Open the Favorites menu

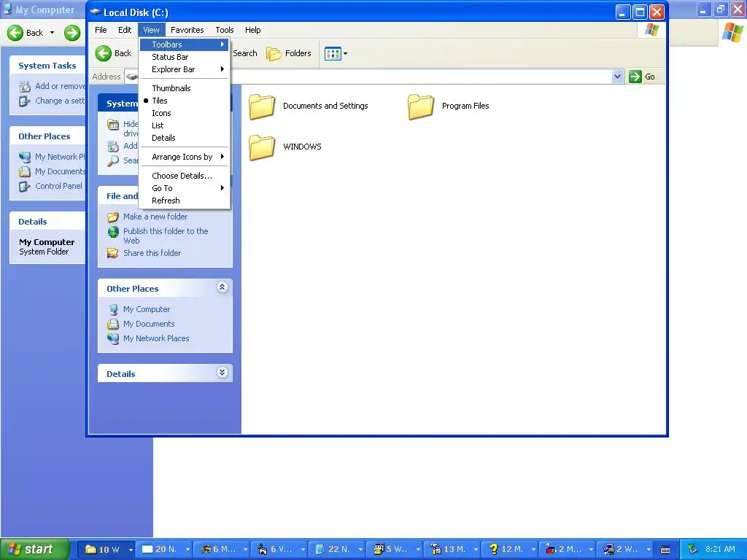click(187, 29)
